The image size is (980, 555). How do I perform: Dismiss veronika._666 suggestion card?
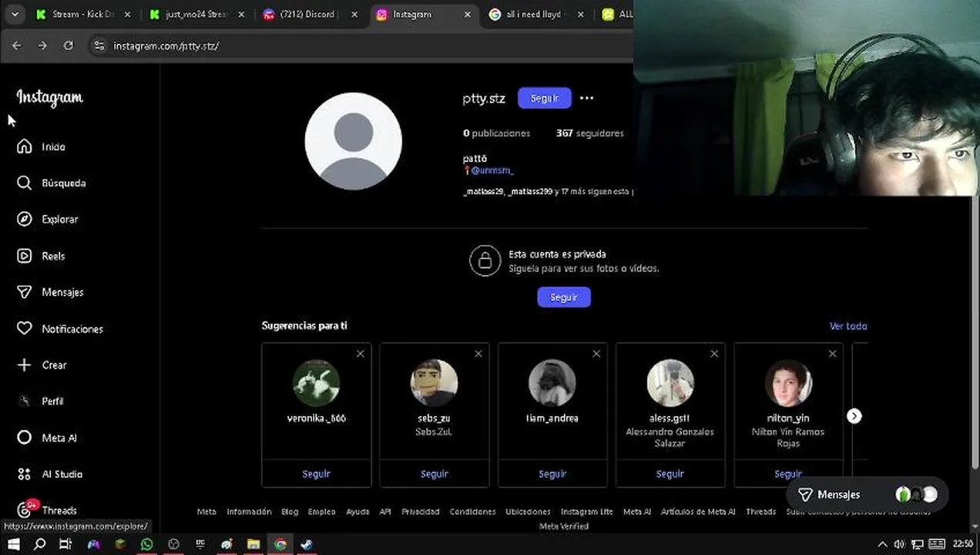tap(361, 354)
